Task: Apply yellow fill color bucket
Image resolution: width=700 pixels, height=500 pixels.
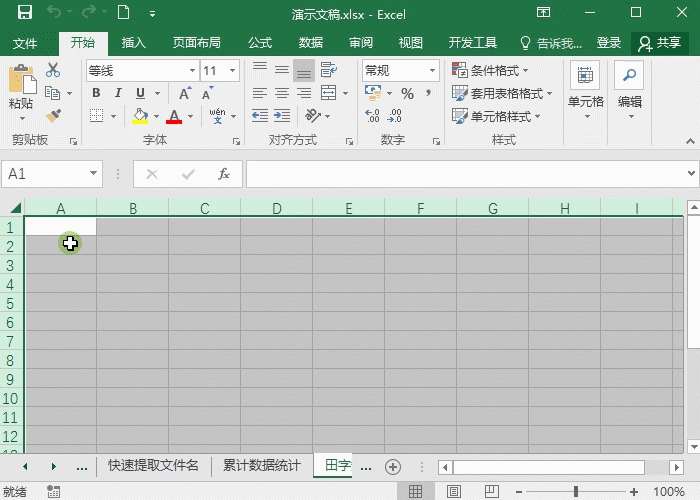Action: pyautogui.click(x=140, y=116)
